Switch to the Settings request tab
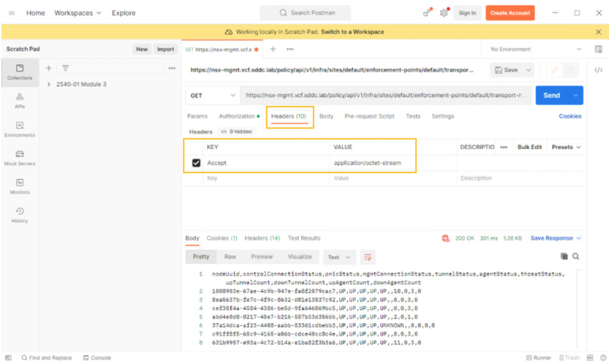Viewport: 609px width, 364px height. pos(442,116)
